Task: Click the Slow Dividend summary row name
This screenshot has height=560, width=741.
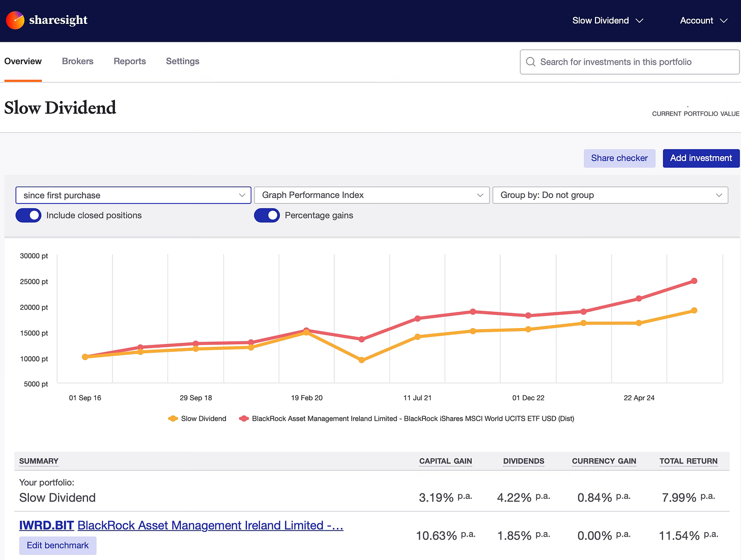Action: 58,497
